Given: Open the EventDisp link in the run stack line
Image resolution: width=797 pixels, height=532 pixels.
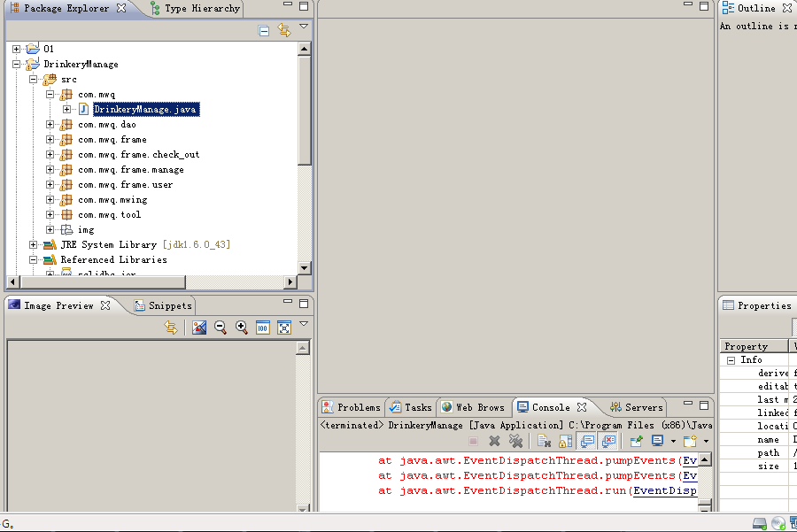Looking at the screenshot, I should (665, 491).
